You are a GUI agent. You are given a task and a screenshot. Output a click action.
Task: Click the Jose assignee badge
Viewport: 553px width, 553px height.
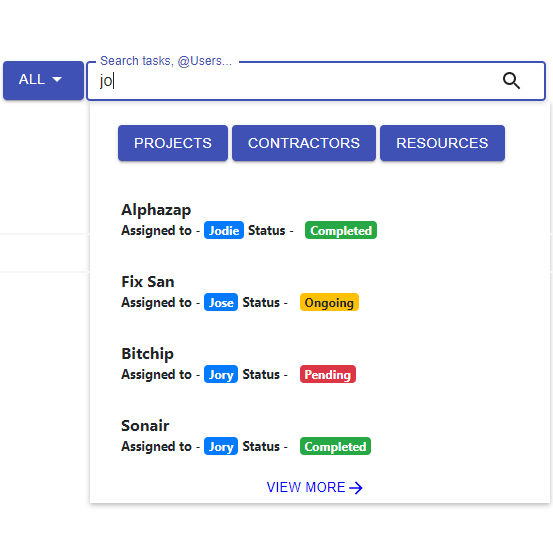tap(221, 302)
